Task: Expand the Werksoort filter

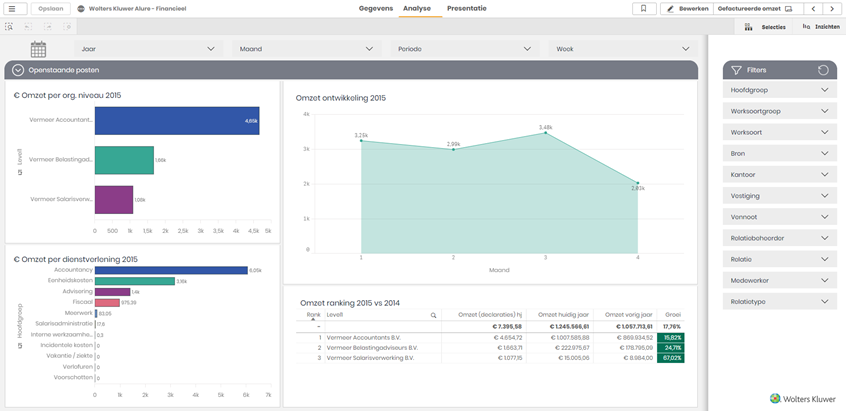Action: (x=780, y=132)
